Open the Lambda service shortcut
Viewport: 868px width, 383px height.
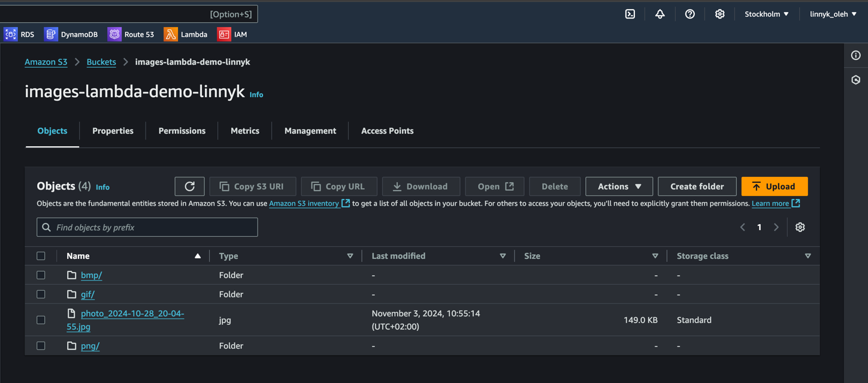(186, 34)
